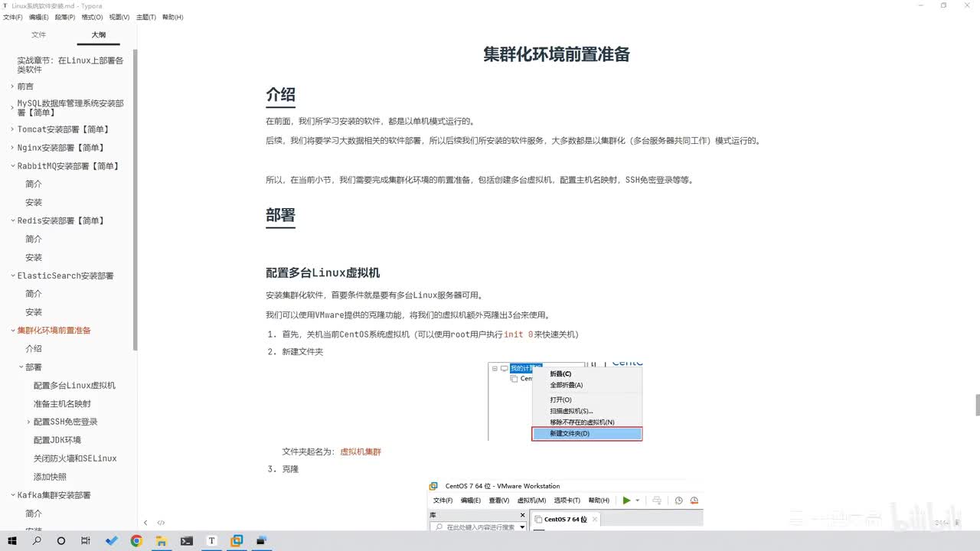Image resolution: width=980 pixels, height=551 pixels.
Task: Expand the Tomcat安装部署 outline chevron
Action: (12, 129)
